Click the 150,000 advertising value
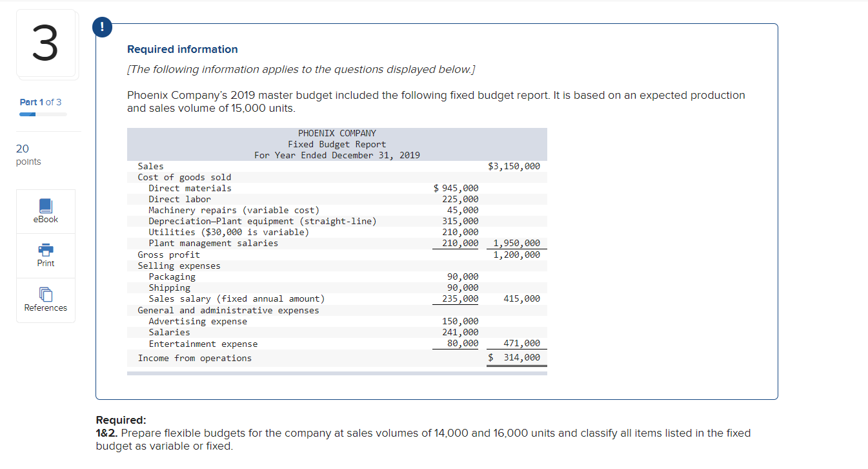 pos(461,321)
